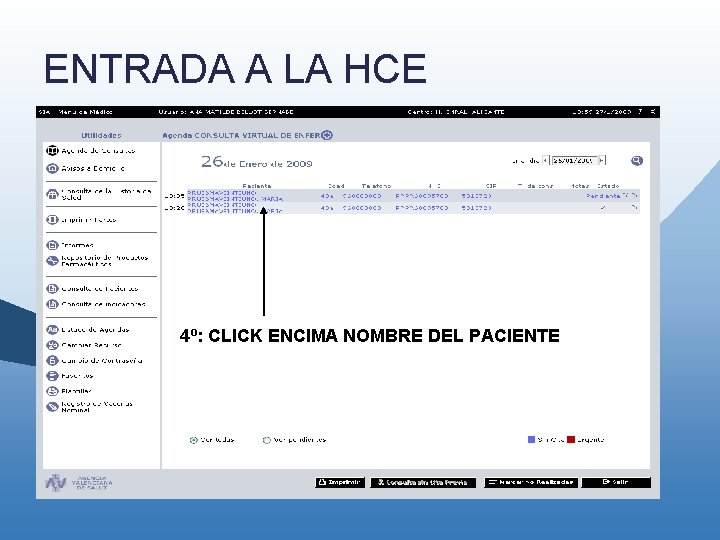
Task: Click the help question mark in top bar
Action: click(x=640, y=112)
